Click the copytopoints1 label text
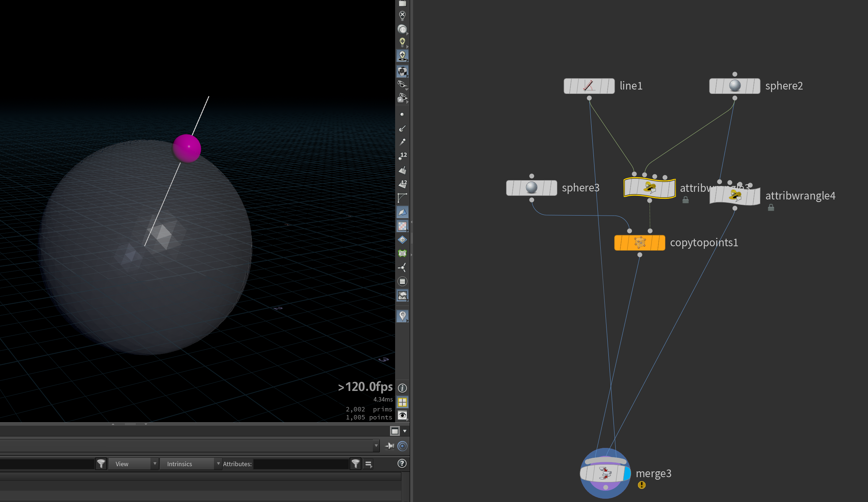Screen dimensions: 868x502 click(x=704, y=243)
